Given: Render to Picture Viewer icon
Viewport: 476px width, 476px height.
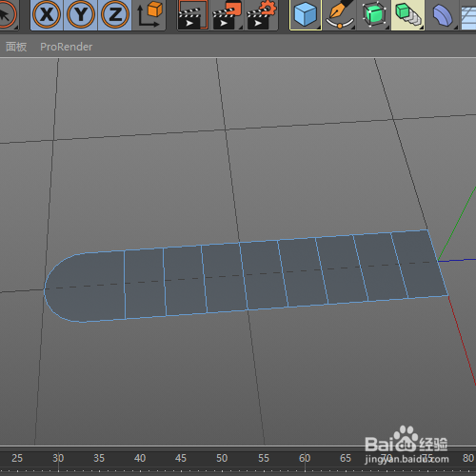Looking at the screenshot, I should (227, 14).
